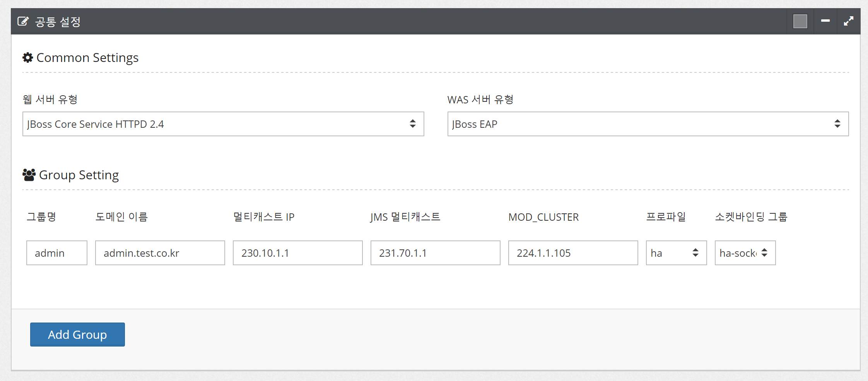The height and width of the screenshot is (381, 868).
Task: Open the WAS 서버 유형 dropdown
Action: 648,124
